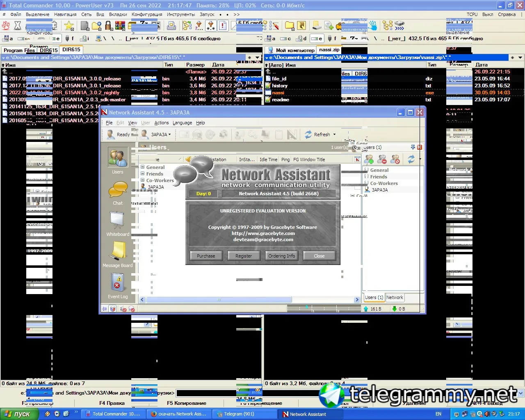Open the Конфигурация menu in Total Commander
525x420 pixels.
coord(147,14)
